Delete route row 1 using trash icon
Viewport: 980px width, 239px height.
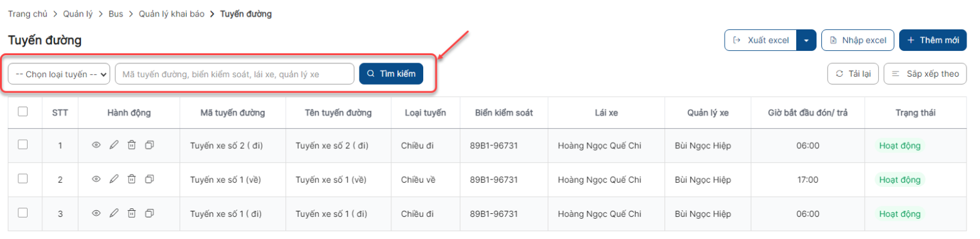pyautogui.click(x=132, y=145)
